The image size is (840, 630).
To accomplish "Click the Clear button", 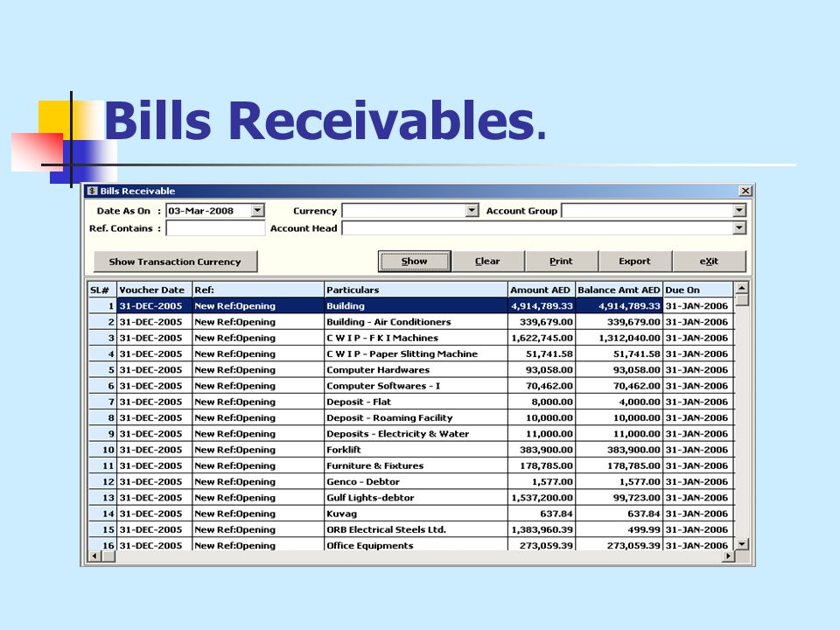I will (x=487, y=262).
